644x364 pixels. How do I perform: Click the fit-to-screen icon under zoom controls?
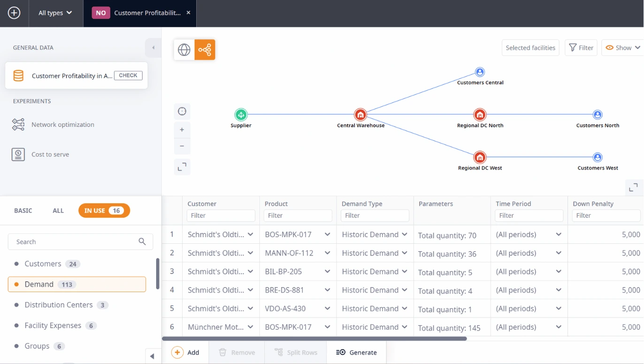182,166
